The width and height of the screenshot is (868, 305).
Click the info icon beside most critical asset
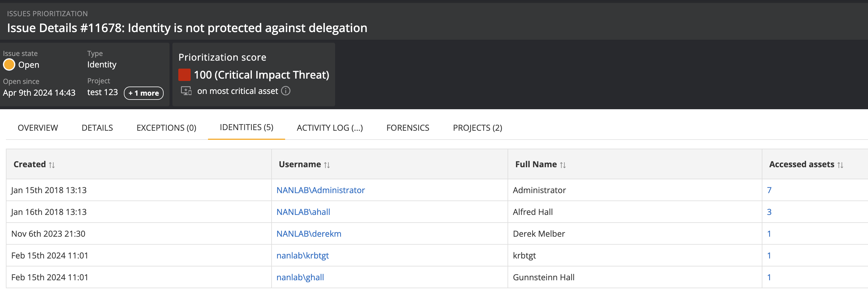point(285,91)
